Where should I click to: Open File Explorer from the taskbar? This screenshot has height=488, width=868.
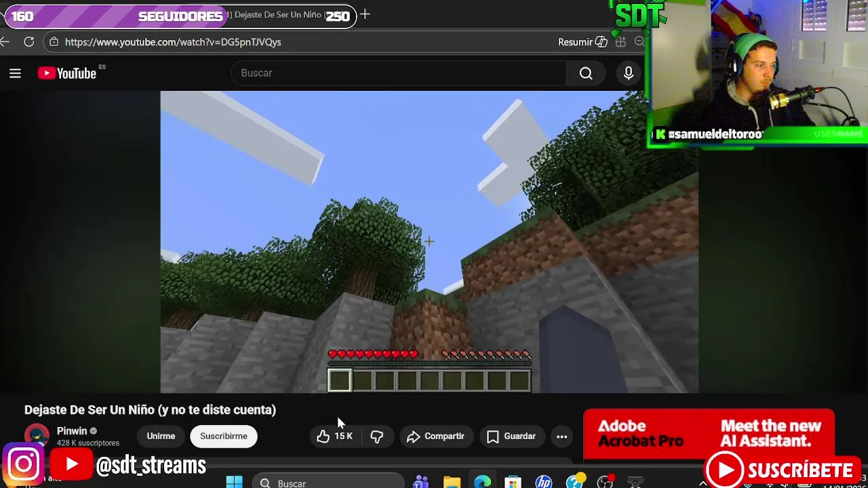coord(452,483)
